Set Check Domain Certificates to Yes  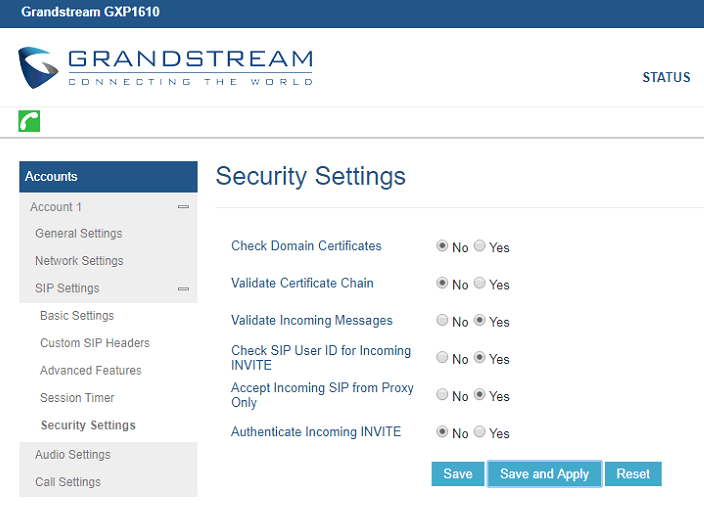tap(480, 246)
